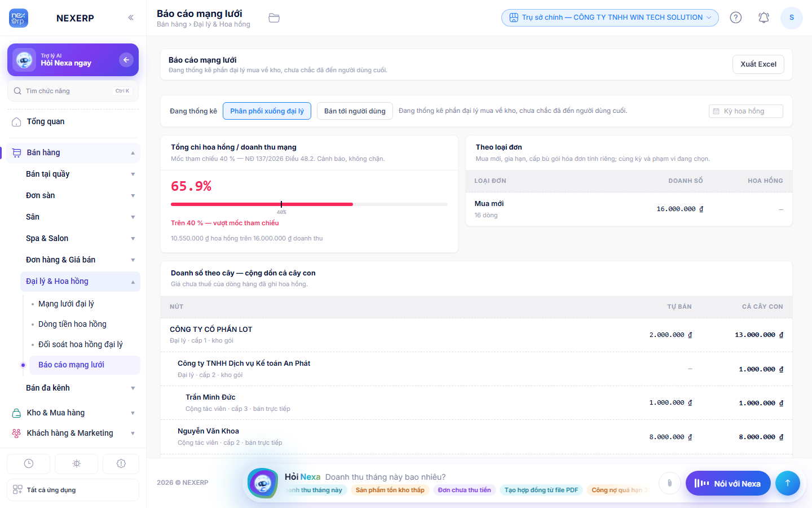Open the notifications bell
This screenshot has height=508, width=812.
point(764,17)
